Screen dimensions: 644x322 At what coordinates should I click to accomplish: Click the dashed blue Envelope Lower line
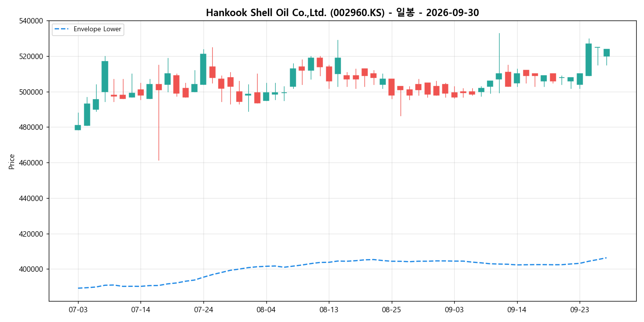(342, 261)
